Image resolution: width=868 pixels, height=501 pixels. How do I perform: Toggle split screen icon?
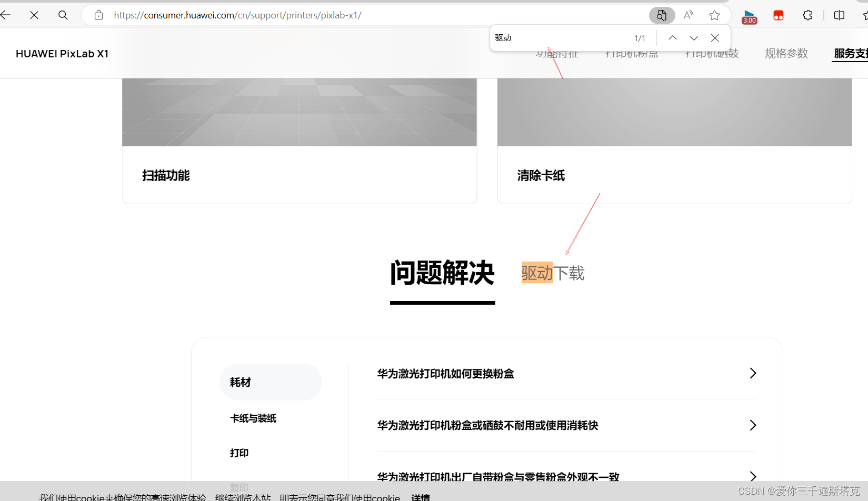[x=840, y=15]
